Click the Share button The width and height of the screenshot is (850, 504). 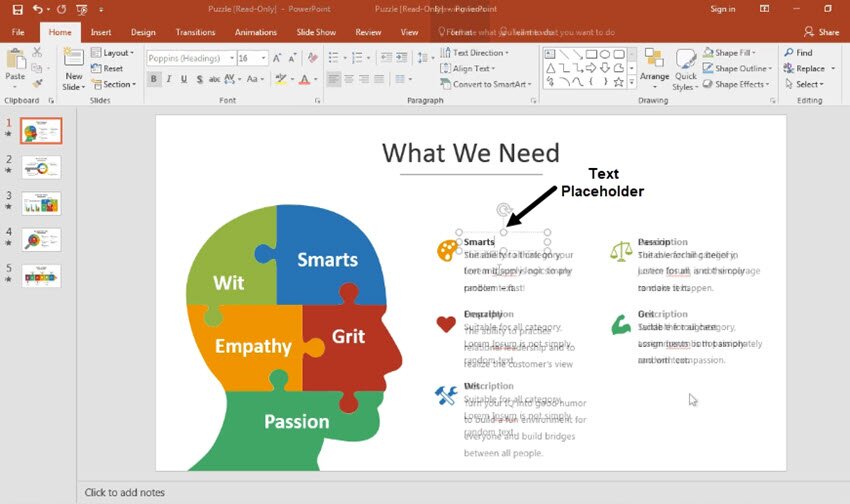pos(820,32)
